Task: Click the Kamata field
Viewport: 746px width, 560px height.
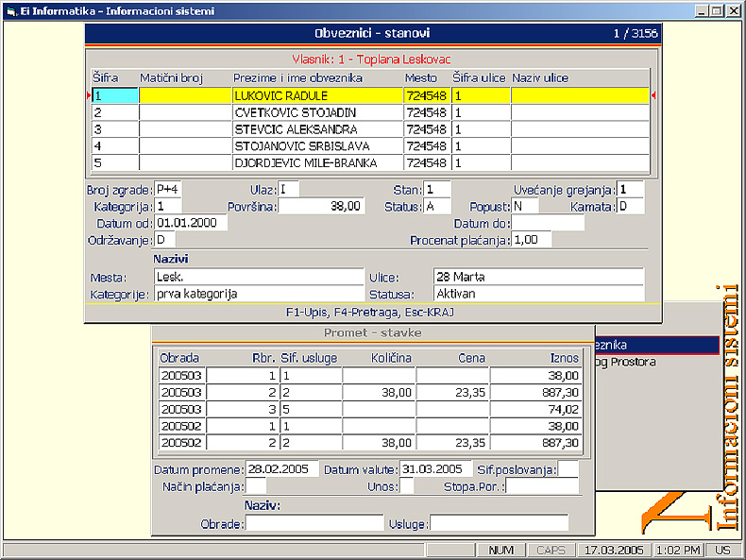Action: point(630,206)
